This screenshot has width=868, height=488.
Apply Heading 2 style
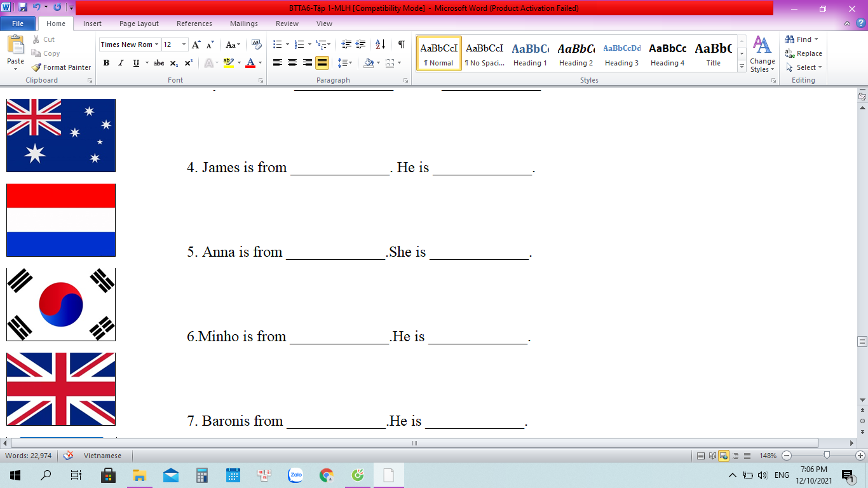(576, 53)
